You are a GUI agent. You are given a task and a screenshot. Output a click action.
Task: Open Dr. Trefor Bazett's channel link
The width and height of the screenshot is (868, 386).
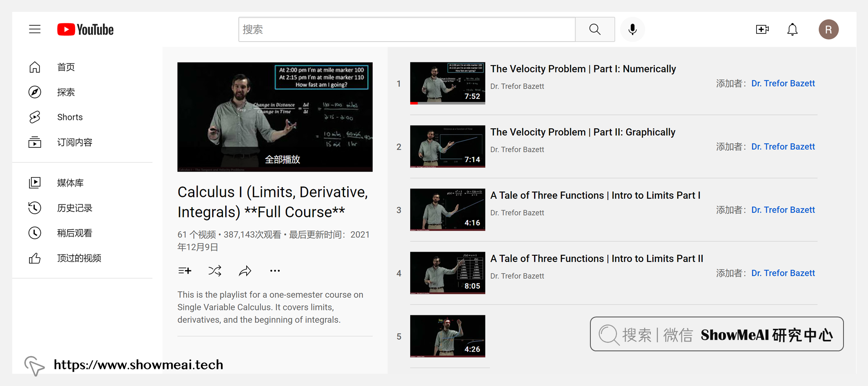point(783,83)
